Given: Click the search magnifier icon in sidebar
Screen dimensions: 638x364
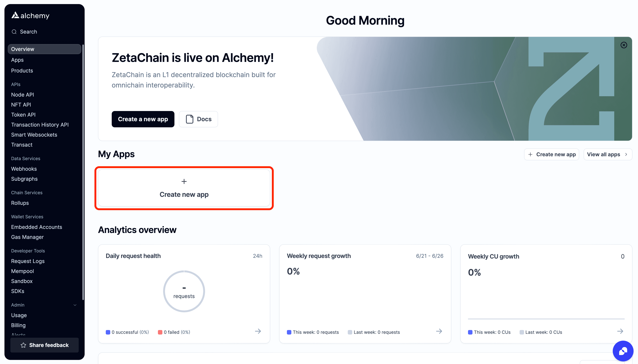Looking at the screenshot, I should (x=14, y=32).
